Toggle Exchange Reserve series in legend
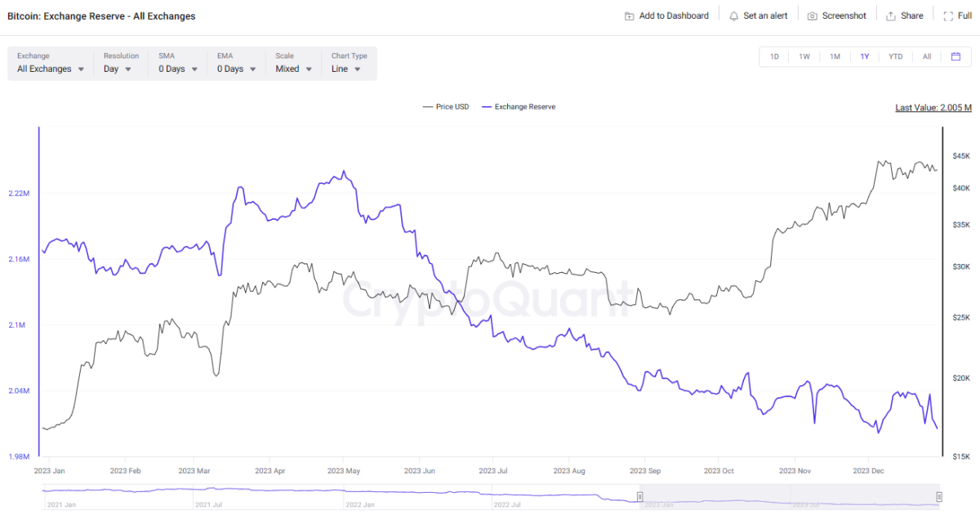This screenshot has height=528, width=980. coord(519,107)
